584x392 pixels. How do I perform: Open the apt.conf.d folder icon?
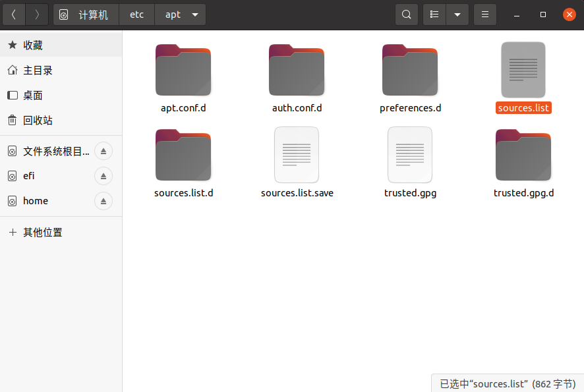(x=183, y=70)
